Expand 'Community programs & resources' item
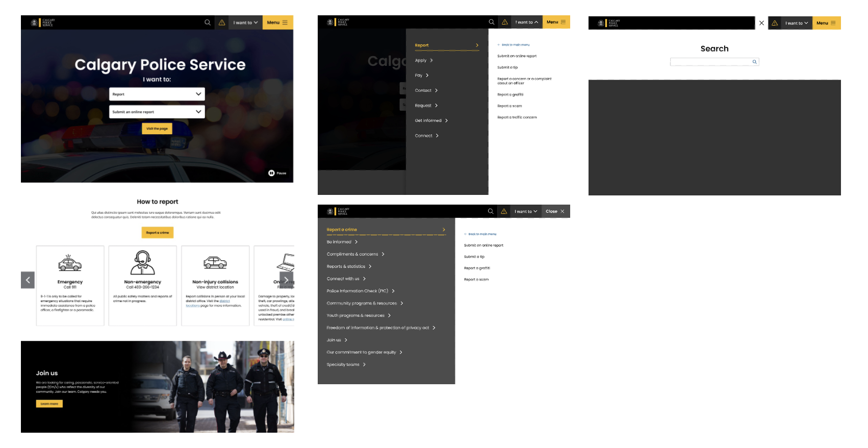 365,303
